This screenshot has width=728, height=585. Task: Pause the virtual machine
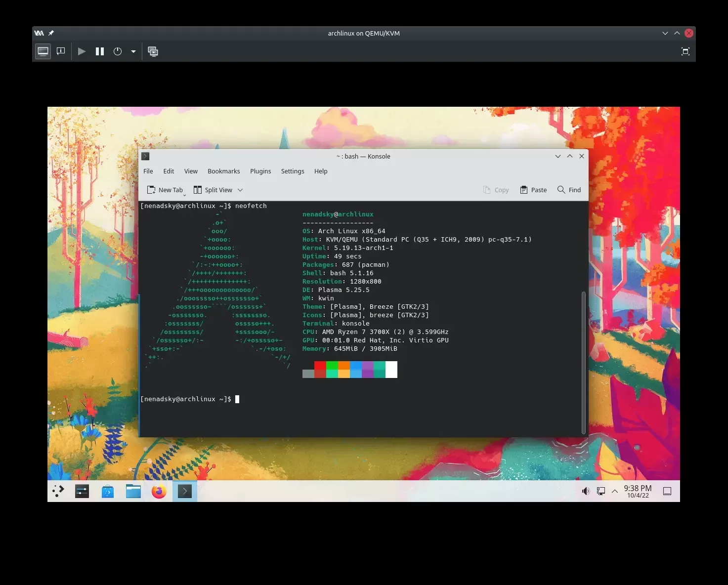[x=100, y=51]
